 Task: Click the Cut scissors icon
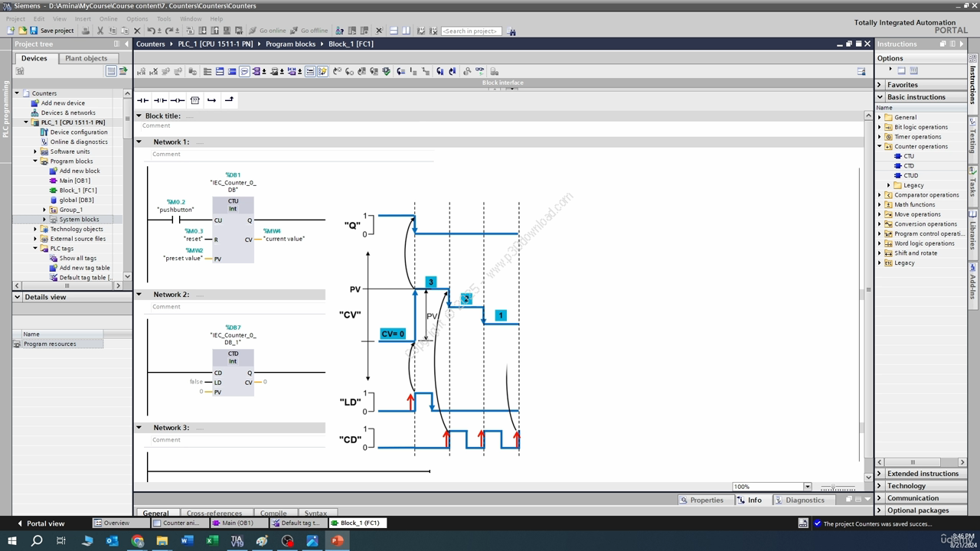coord(100,31)
